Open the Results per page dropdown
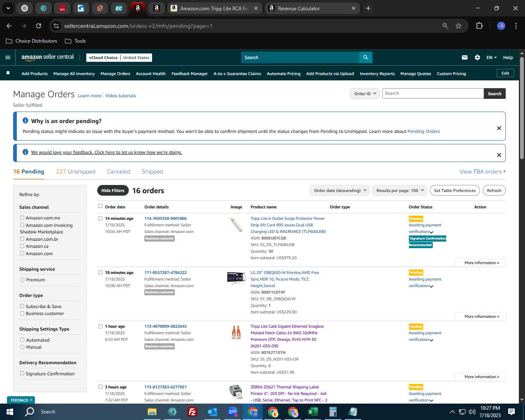 (399, 190)
